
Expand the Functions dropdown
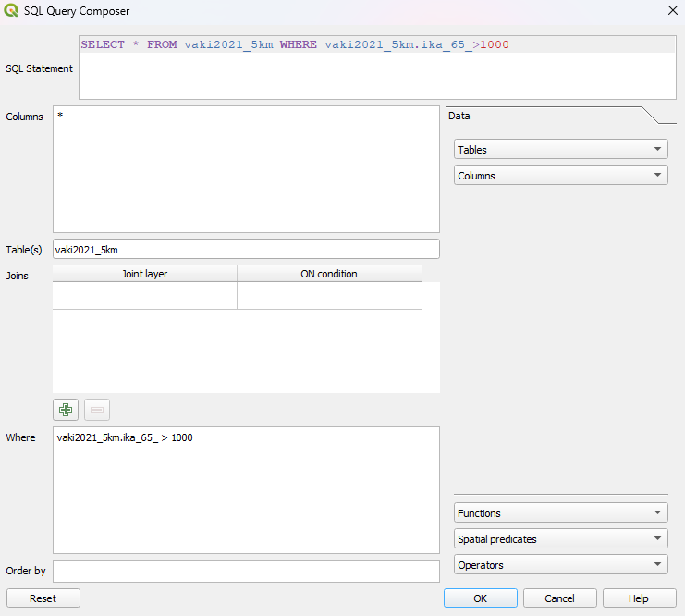click(x=561, y=512)
